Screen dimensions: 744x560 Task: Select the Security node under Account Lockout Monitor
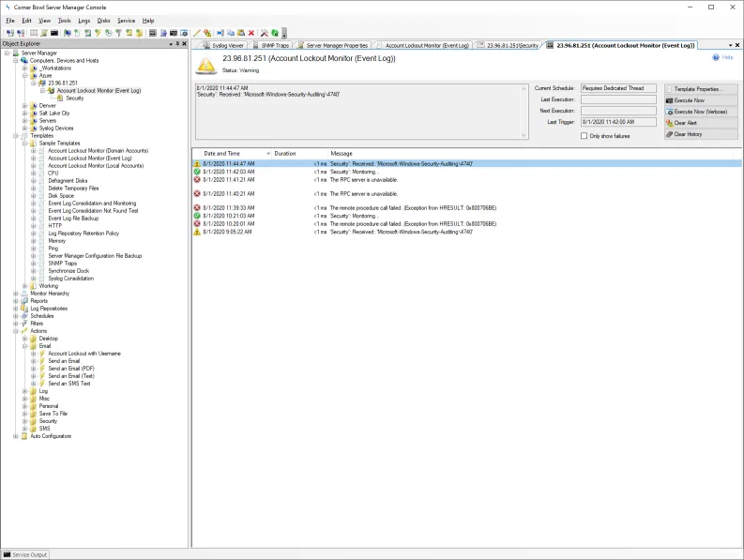(74, 98)
